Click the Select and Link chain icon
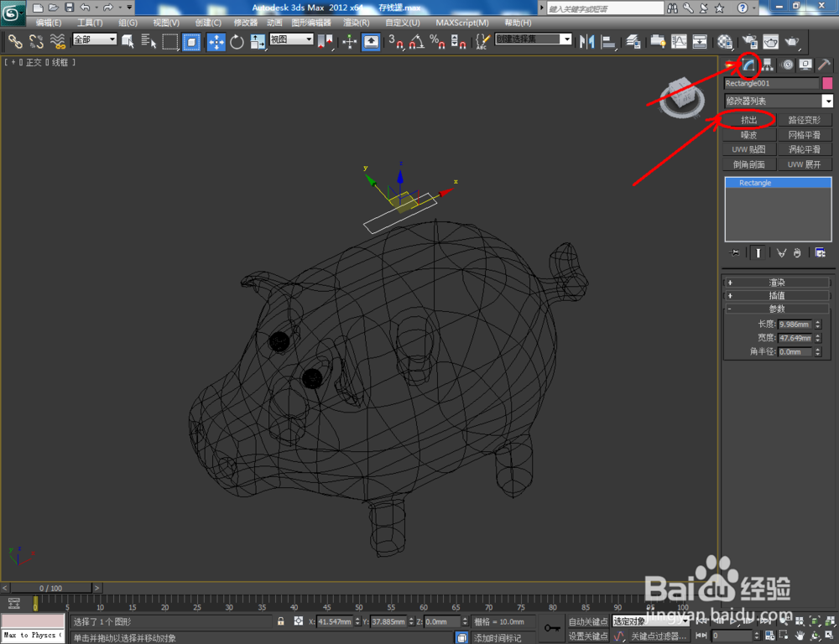The height and width of the screenshot is (644, 839). (x=15, y=41)
